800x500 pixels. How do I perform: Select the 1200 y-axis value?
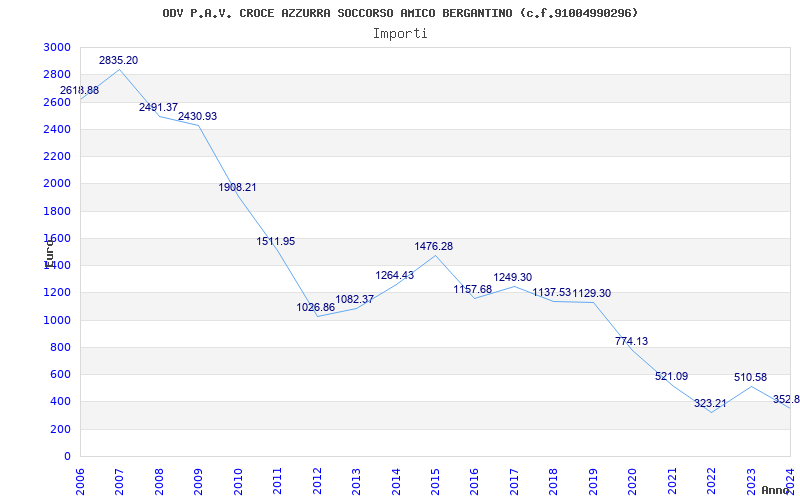click(58, 293)
